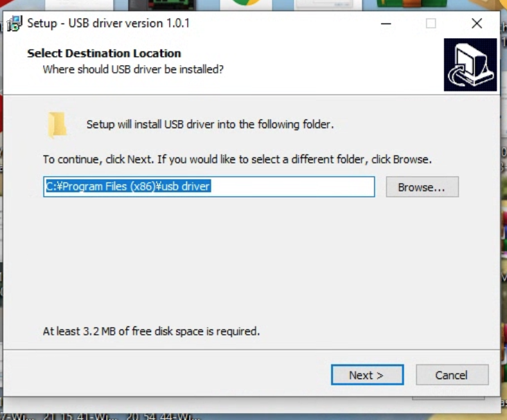The height and width of the screenshot is (420, 507).
Task: Click the 'Setup - USB driver version 1.0.1' title
Action: [x=108, y=24]
